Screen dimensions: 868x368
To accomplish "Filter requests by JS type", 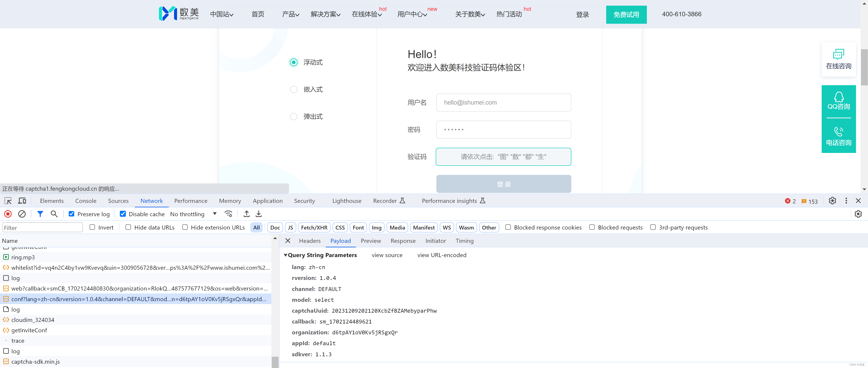I will [x=291, y=228].
